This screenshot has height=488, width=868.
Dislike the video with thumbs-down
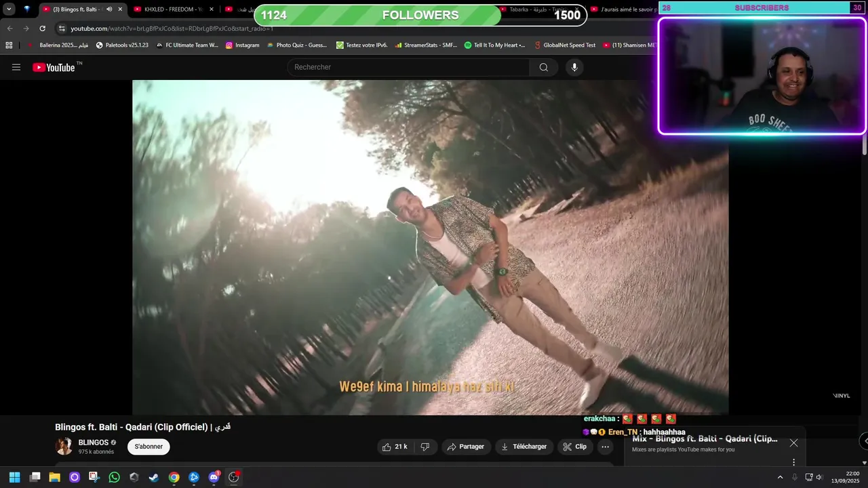click(425, 447)
